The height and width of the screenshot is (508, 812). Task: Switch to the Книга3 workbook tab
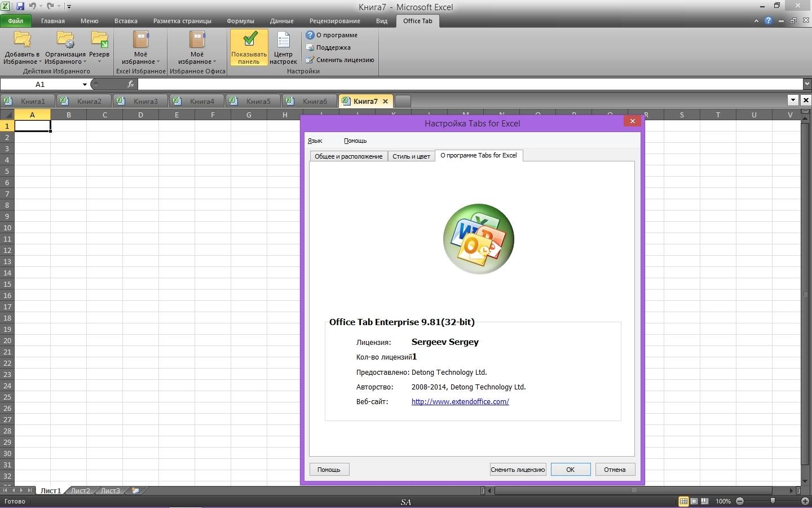point(140,101)
